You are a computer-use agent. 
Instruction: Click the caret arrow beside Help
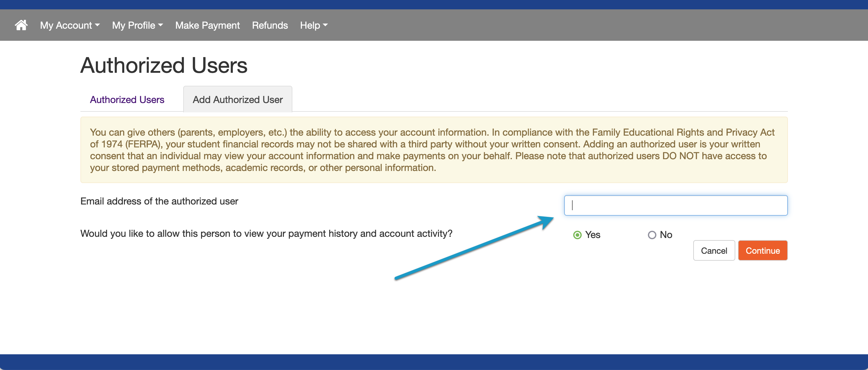tap(325, 25)
